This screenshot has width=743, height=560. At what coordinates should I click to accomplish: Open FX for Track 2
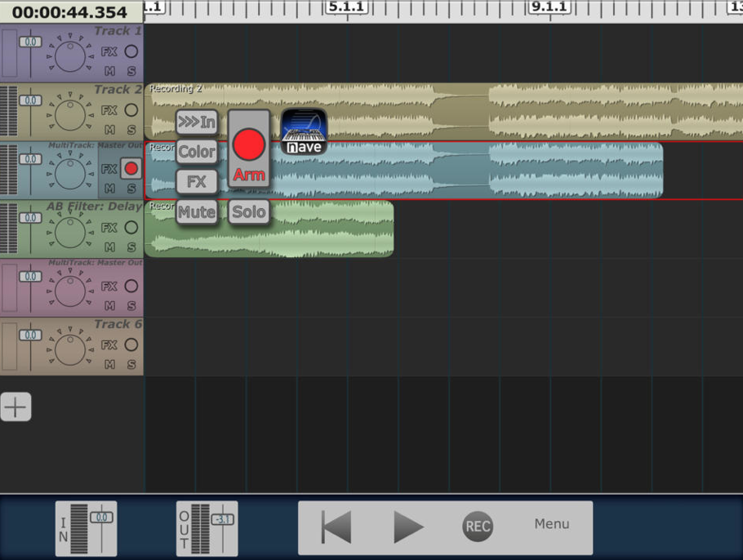pyautogui.click(x=109, y=110)
